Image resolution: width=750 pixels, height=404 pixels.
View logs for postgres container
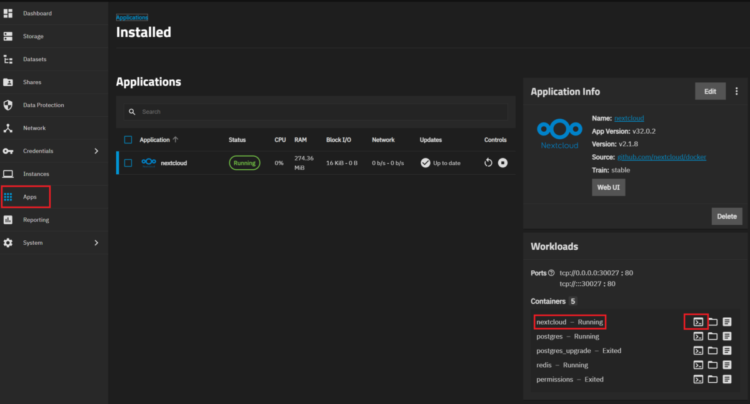[728, 337]
